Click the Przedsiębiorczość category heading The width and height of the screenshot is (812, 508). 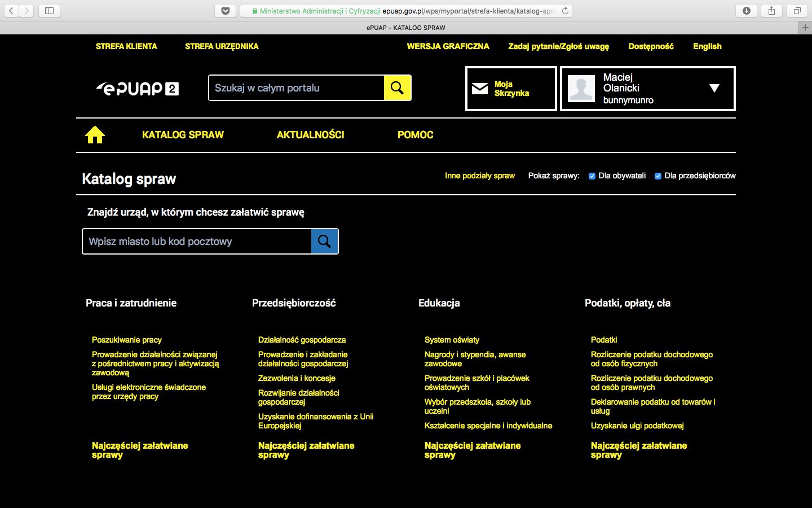[x=294, y=303]
